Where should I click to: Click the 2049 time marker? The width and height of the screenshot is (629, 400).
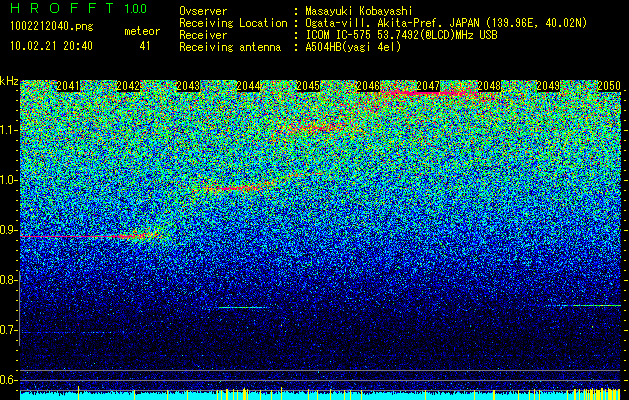pyautogui.click(x=548, y=86)
